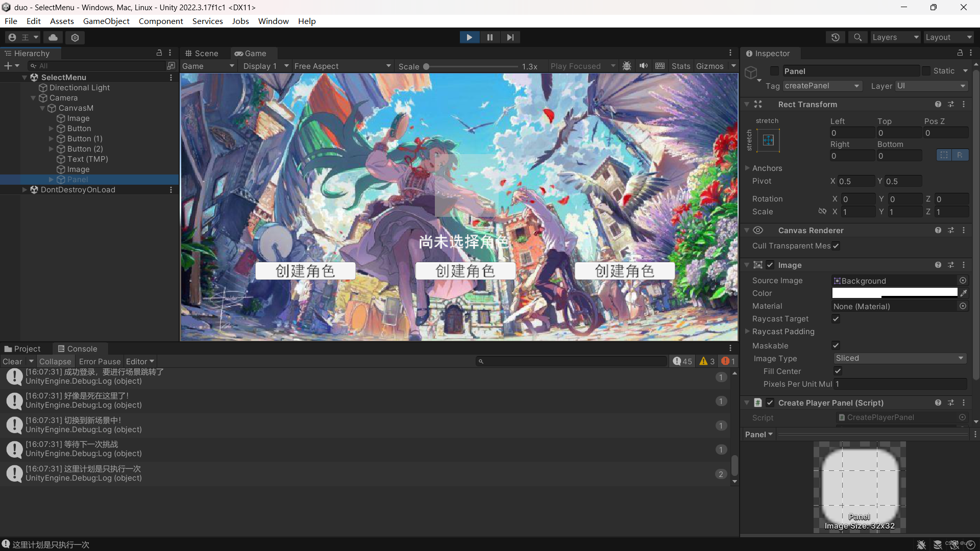The width and height of the screenshot is (980, 551).
Task: Click the search icon beside the Layers dropdown
Action: pyautogui.click(x=857, y=37)
